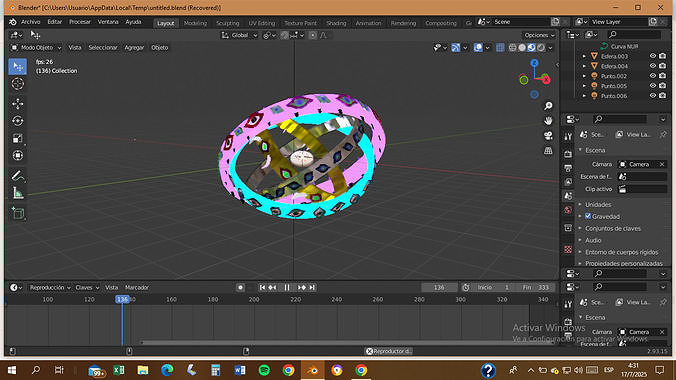676x380 pixels.
Task: Jump to the first frame
Action: 262,287
